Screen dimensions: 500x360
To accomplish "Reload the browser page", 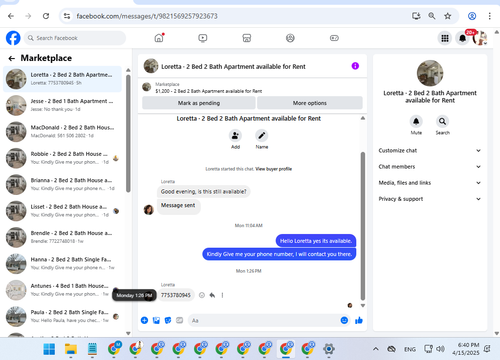I will [x=46, y=16].
